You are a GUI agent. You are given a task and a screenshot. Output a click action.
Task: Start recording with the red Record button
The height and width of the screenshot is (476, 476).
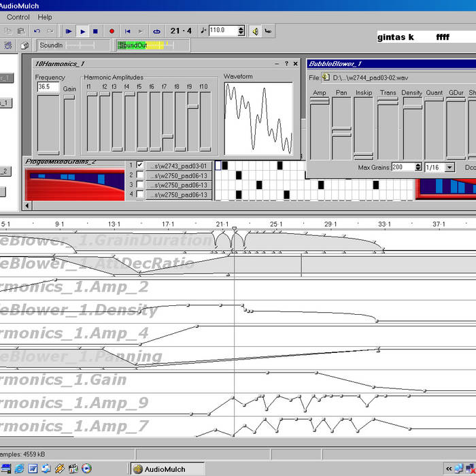point(112,31)
